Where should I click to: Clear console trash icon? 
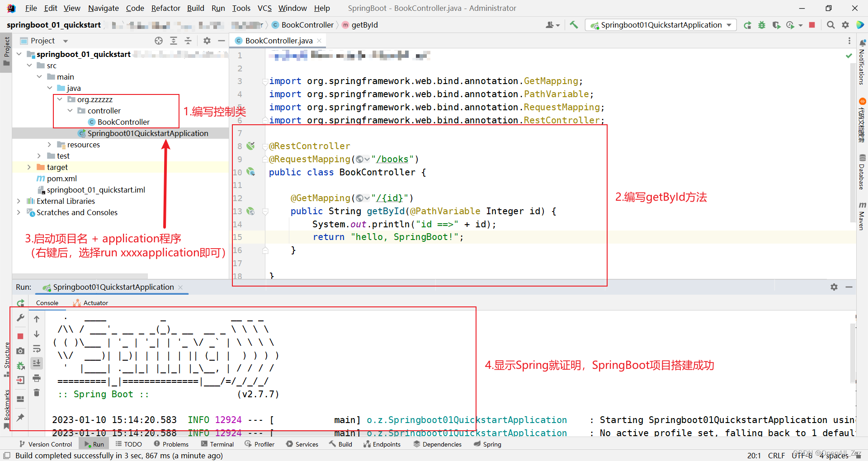click(x=37, y=393)
